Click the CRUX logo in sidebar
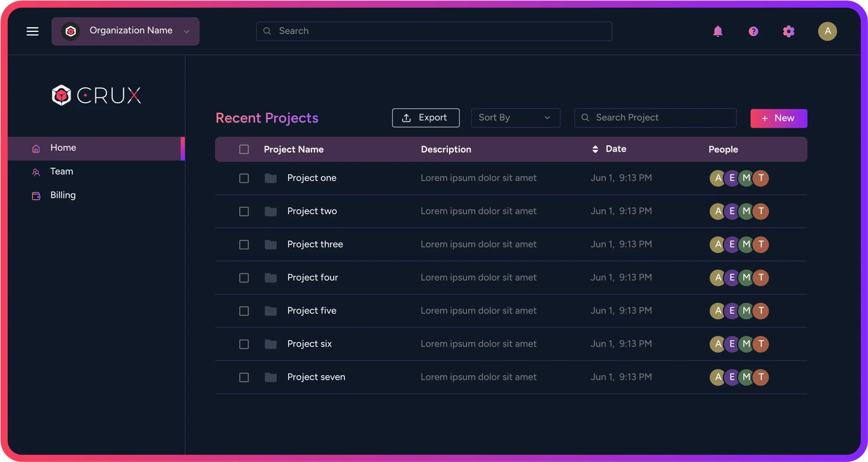Screen dimensions: 868x462 point(96,95)
